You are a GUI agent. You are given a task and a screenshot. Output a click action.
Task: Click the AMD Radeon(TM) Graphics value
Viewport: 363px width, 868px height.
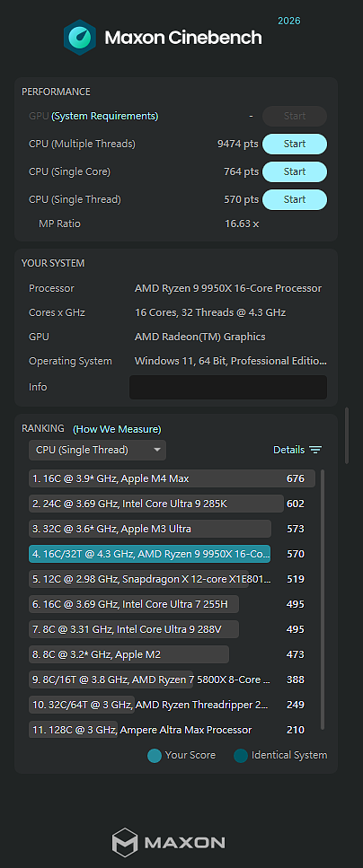tap(200, 337)
